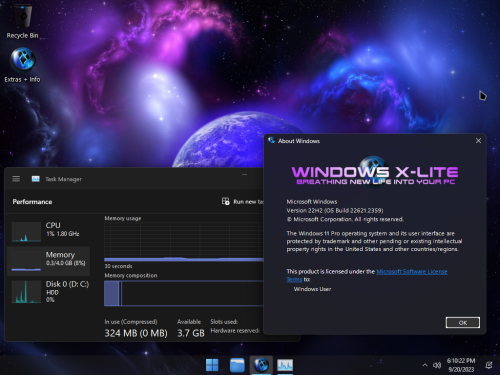Click the Memory mini graph thumbnail
500x375 pixels.
[26, 261]
